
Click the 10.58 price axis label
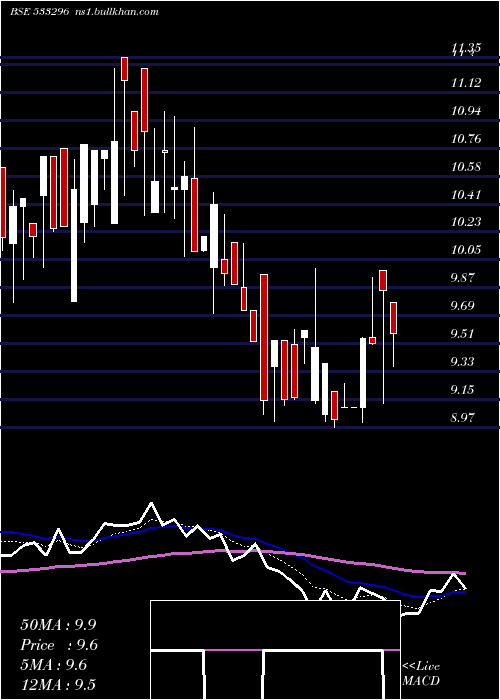466,167
